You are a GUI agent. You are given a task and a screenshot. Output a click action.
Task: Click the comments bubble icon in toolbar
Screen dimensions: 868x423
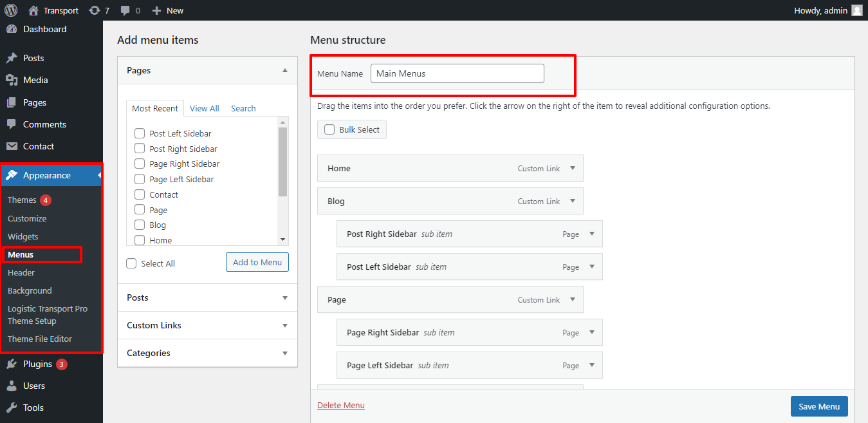click(125, 10)
